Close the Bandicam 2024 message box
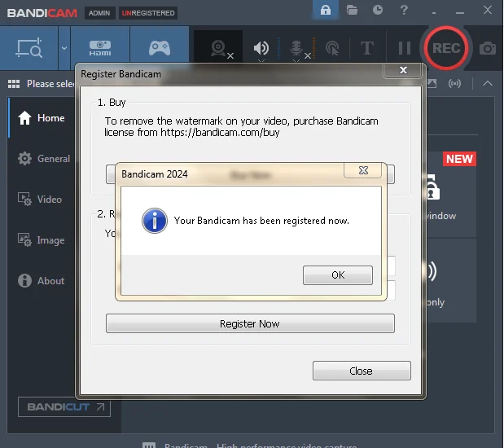The width and height of the screenshot is (504, 448). 363,170
